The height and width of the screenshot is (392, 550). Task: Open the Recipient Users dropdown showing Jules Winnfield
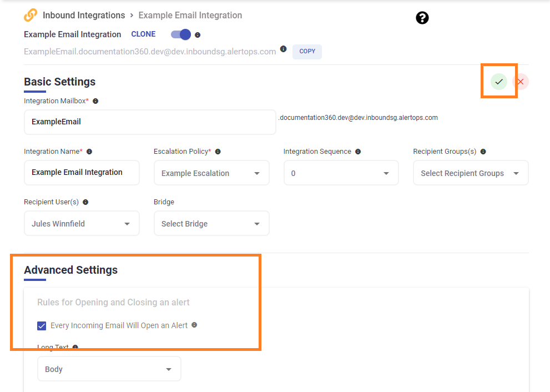[82, 224]
